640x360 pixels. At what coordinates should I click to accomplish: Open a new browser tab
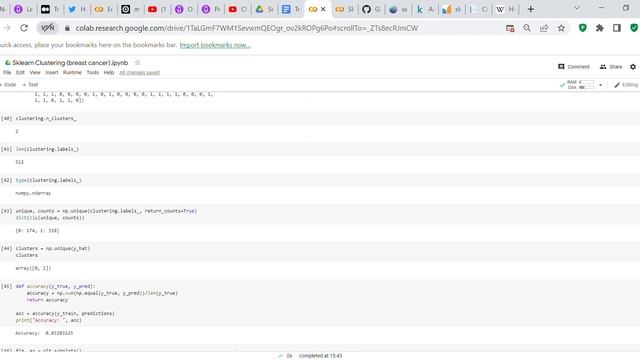coord(531,9)
